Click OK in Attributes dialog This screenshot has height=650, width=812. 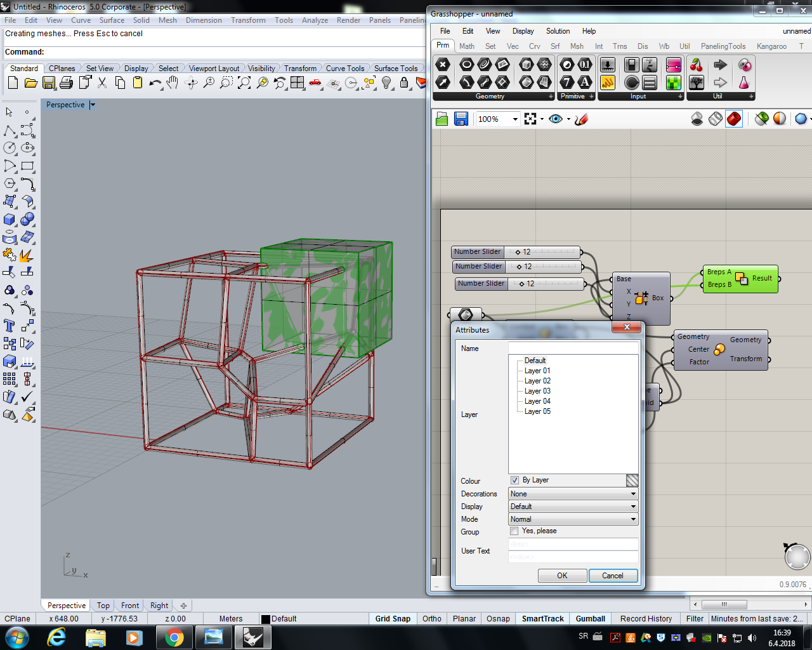(562, 576)
